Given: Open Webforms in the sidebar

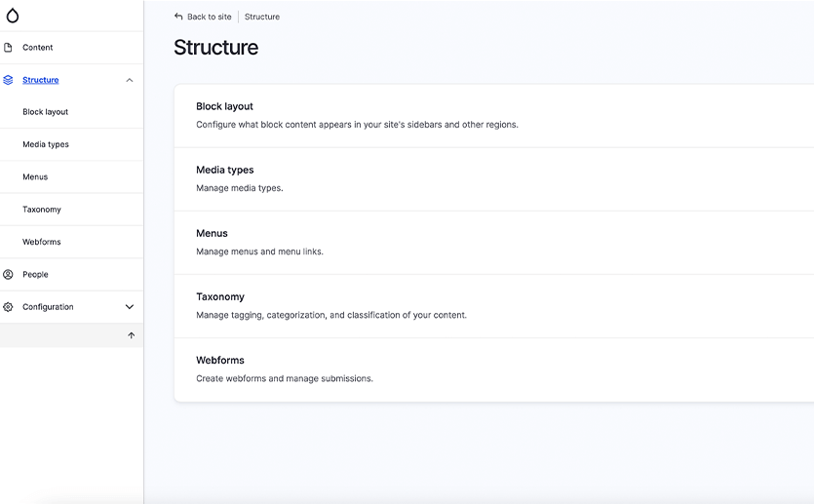Looking at the screenshot, I should (x=42, y=242).
